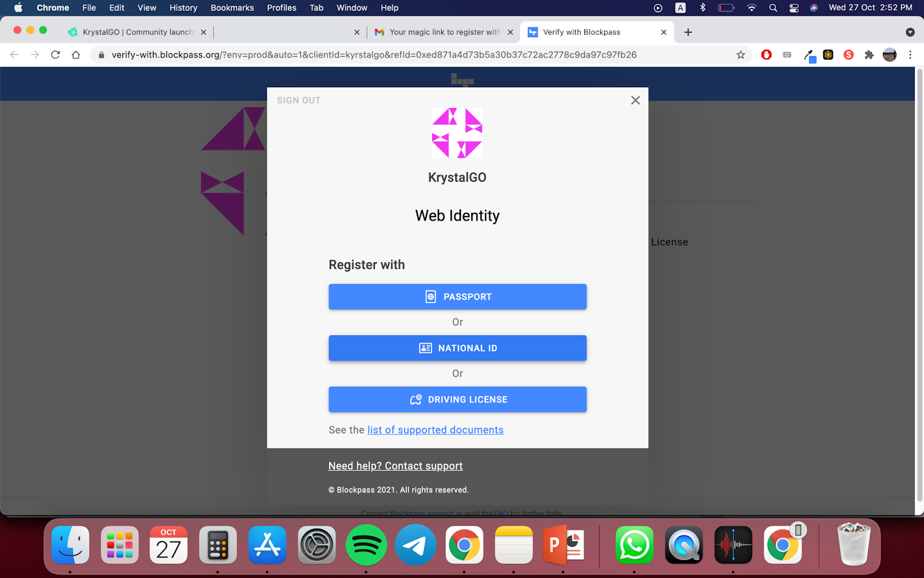This screenshot has width=924, height=578.
Task: Switch to Gmail magic link tab
Action: tap(444, 32)
